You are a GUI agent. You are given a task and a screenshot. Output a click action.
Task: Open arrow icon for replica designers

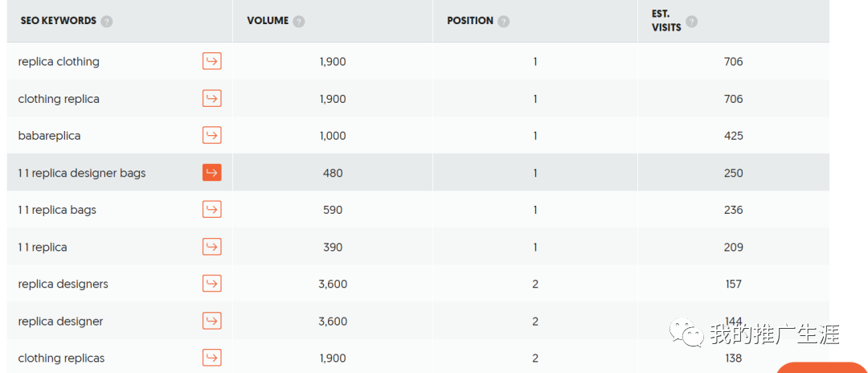(x=211, y=284)
